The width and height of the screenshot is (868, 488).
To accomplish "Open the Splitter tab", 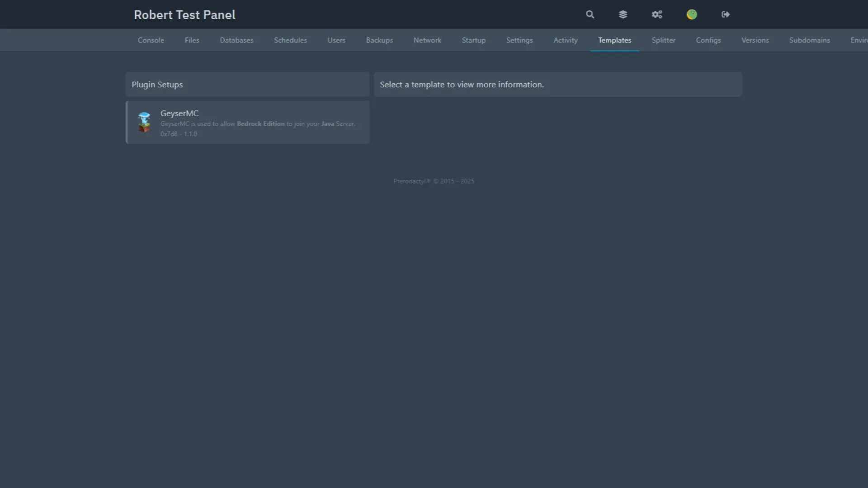I will (x=663, y=40).
